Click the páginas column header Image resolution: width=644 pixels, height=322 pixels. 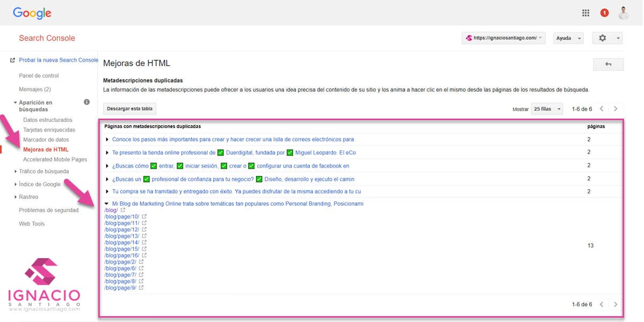pos(596,127)
